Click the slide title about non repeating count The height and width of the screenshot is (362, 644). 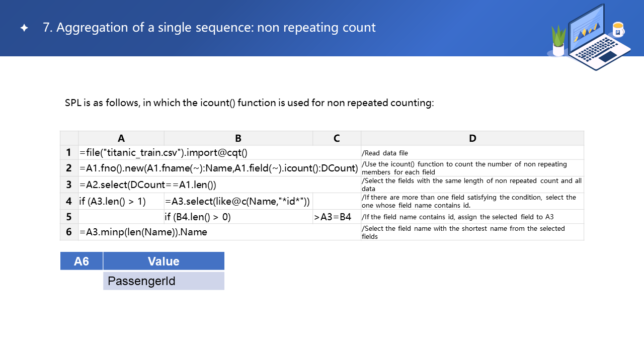[209, 28]
